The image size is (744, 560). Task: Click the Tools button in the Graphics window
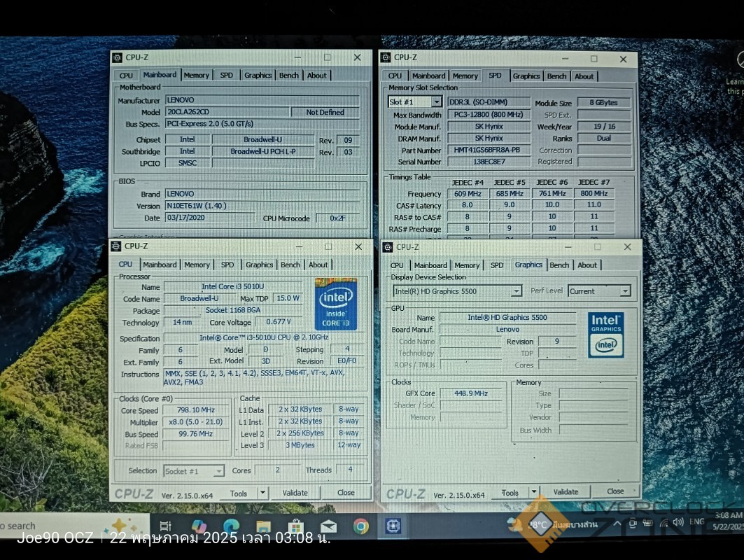[x=510, y=493]
